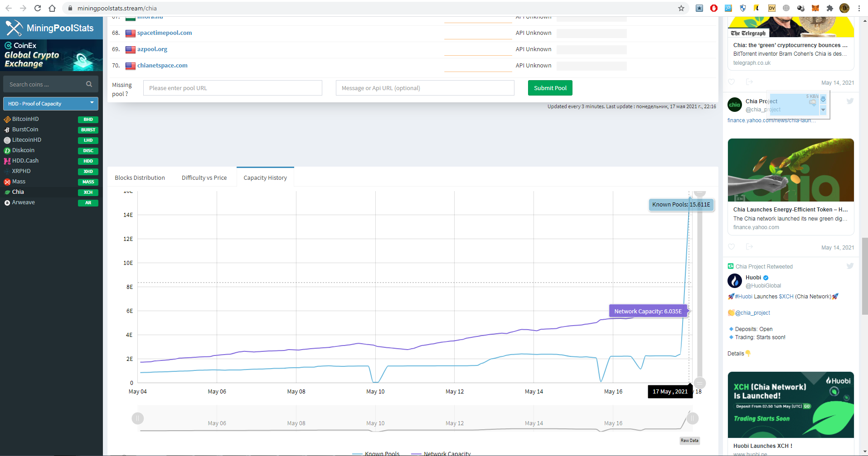868x456 pixels.
Task: Share the Chia Launches Energy-Efficient tweet
Action: coord(750,247)
